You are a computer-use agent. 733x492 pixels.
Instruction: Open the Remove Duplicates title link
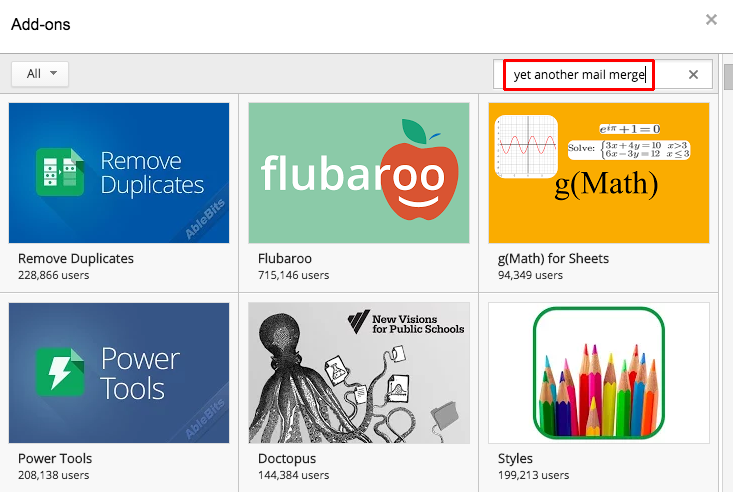coord(76,259)
